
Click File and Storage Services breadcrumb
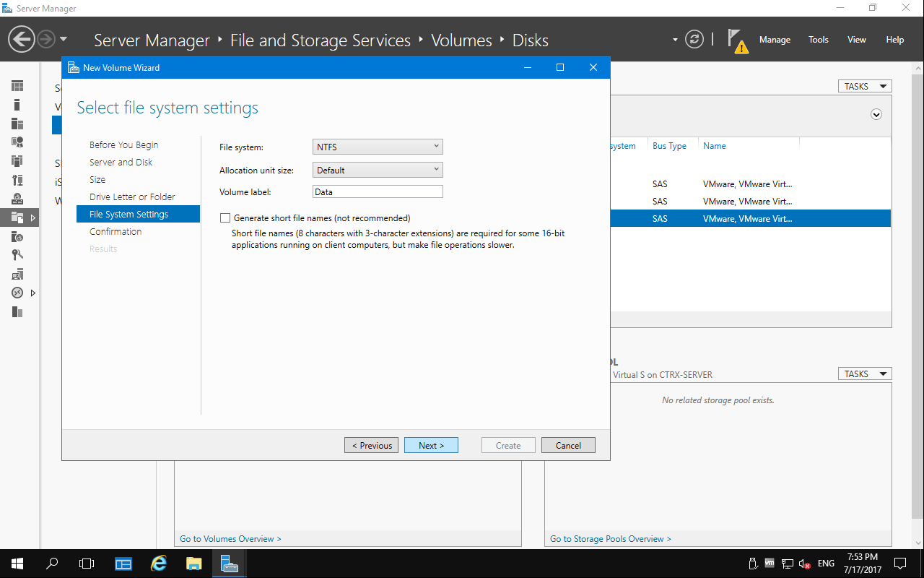pyautogui.click(x=321, y=40)
